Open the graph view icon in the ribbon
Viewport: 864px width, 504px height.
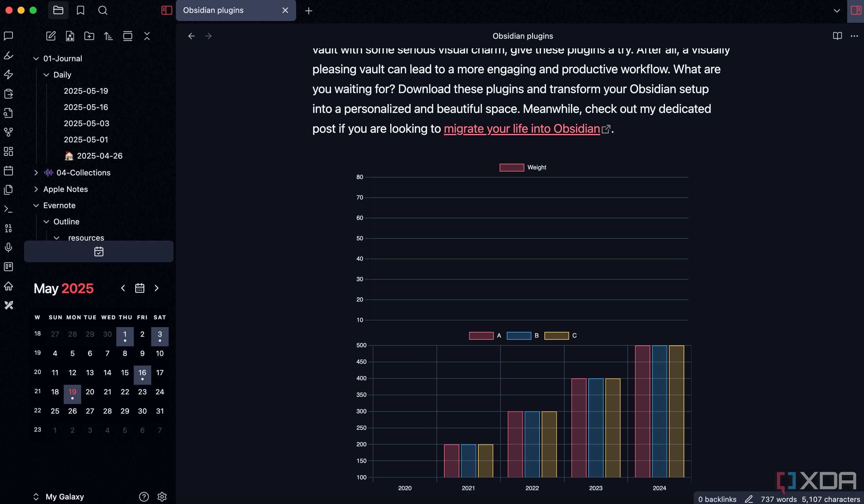tap(8, 132)
